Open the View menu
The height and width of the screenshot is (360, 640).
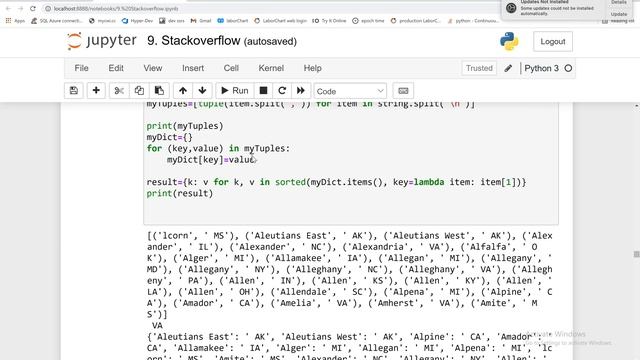[x=153, y=68]
